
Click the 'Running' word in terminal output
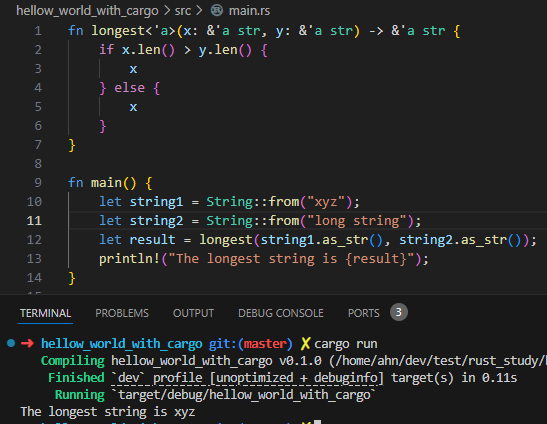pyautogui.click(x=80, y=395)
